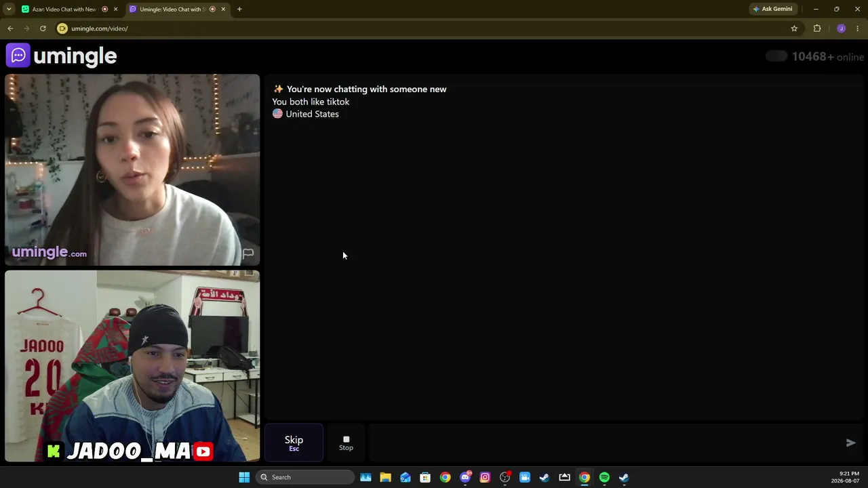The width and height of the screenshot is (868, 488).
Task: Send the chat message with arrow icon
Action: (x=850, y=443)
